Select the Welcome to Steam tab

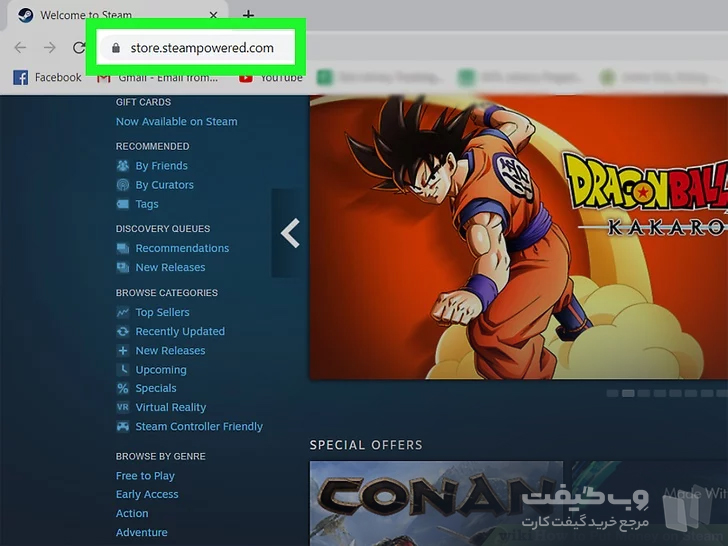coord(117,15)
